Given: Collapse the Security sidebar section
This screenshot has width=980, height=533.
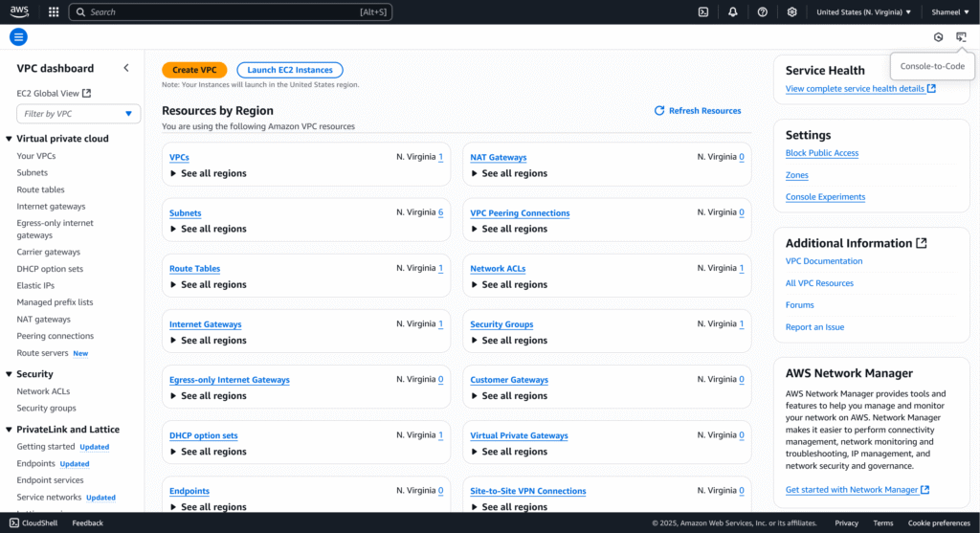Looking at the screenshot, I should coord(9,373).
